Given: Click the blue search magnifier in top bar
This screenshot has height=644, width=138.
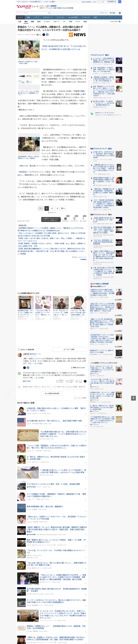Looking at the screenshot, I should 120,2.
